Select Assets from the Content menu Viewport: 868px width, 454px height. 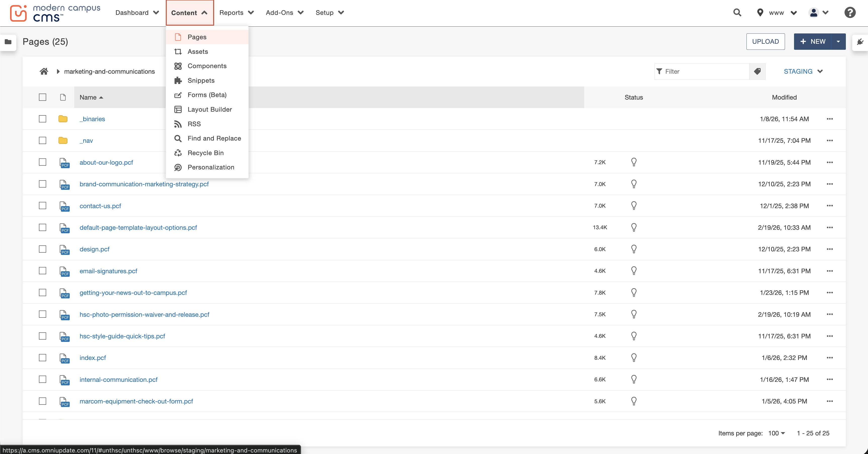click(x=198, y=52)
